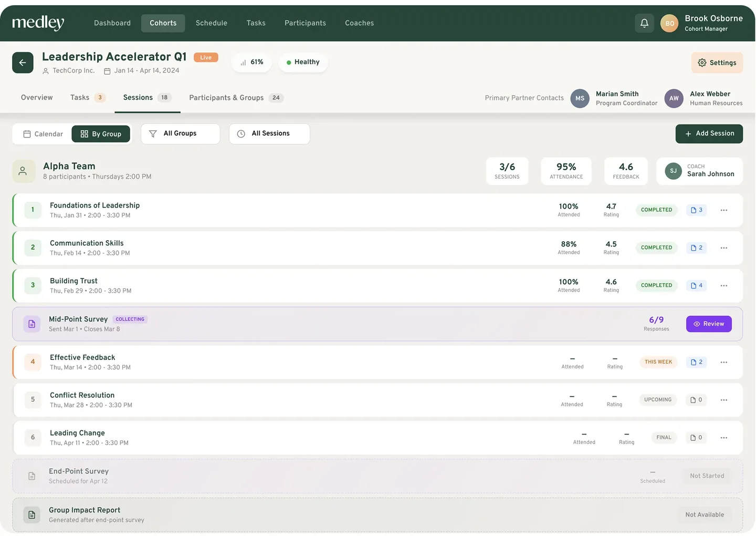The image size is (756, 536).
Task: Open cohort Settings
Action: point(717,63)
